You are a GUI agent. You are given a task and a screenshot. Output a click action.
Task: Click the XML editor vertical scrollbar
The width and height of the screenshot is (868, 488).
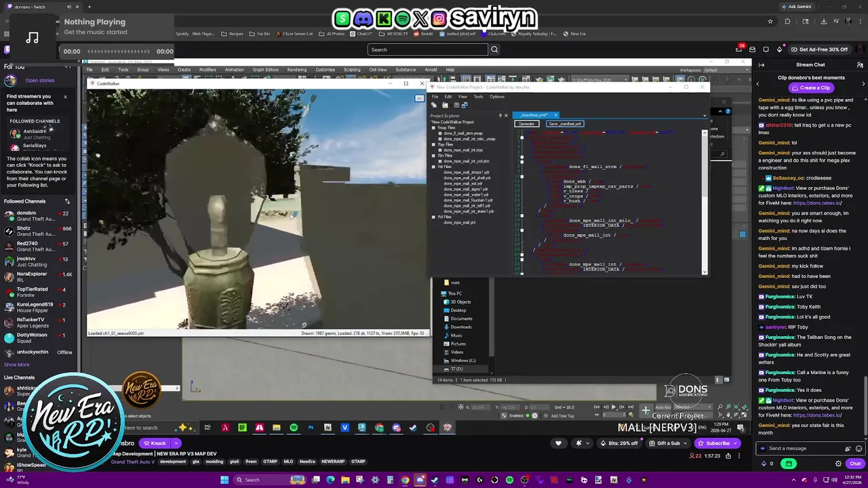(705, 201)
